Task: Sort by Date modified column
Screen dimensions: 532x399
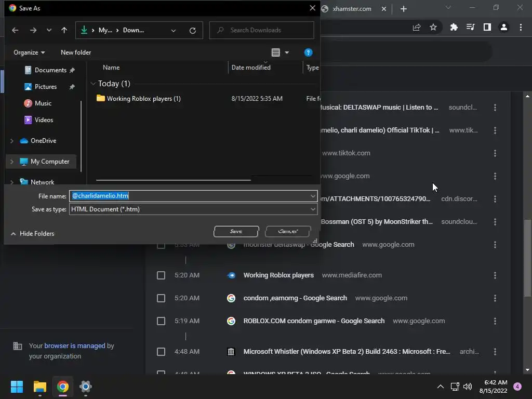Action: point(251,68)
